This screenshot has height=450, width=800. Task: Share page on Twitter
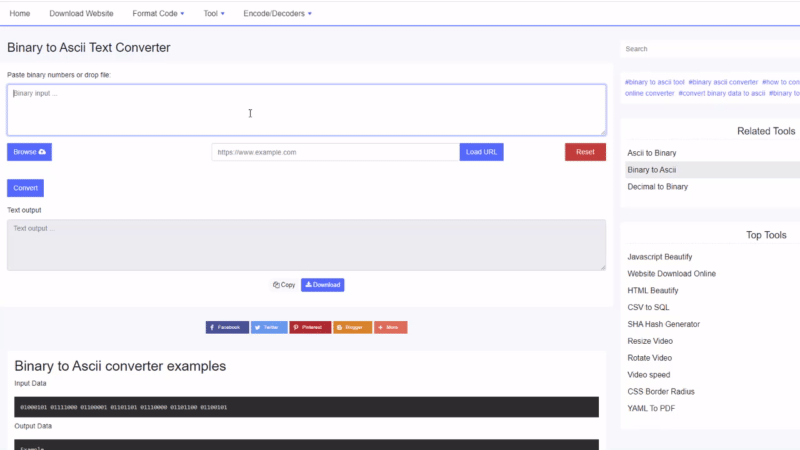269,327
